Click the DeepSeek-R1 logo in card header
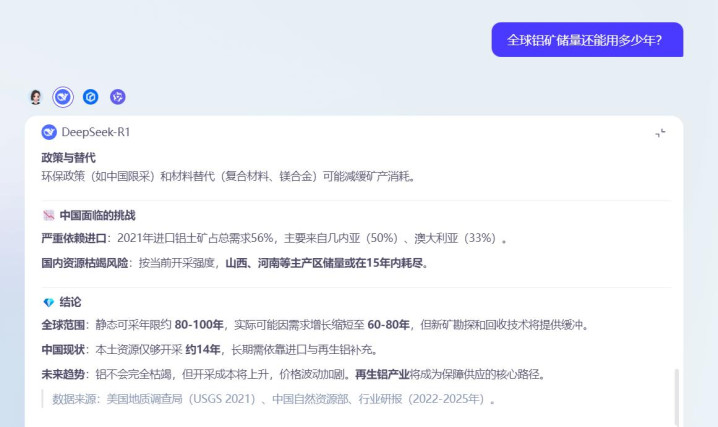This screenshot has height=427, width=718. point(49,132)
